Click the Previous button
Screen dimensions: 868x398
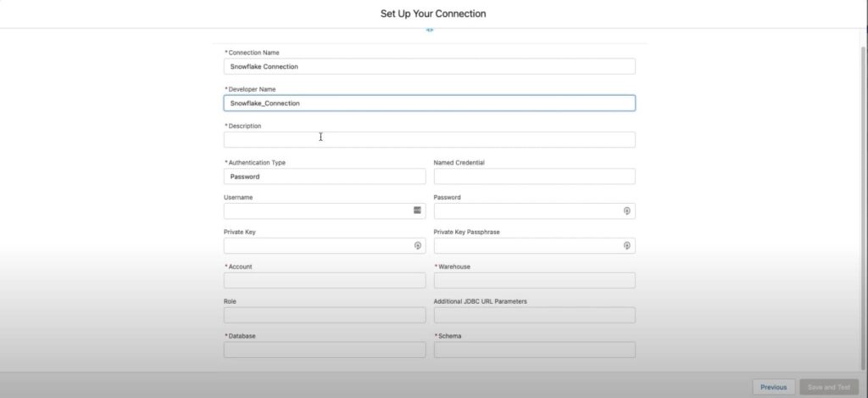[773, 387]
